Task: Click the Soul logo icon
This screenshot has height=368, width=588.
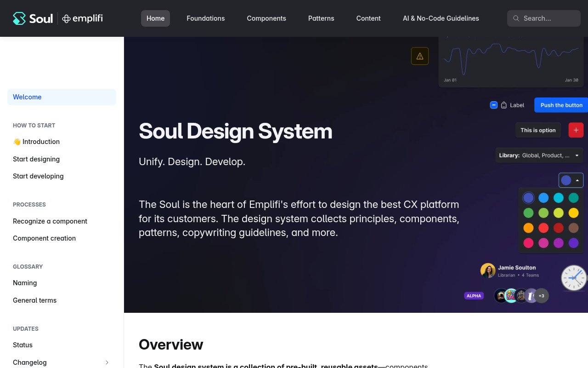Action: pos(19,18)
